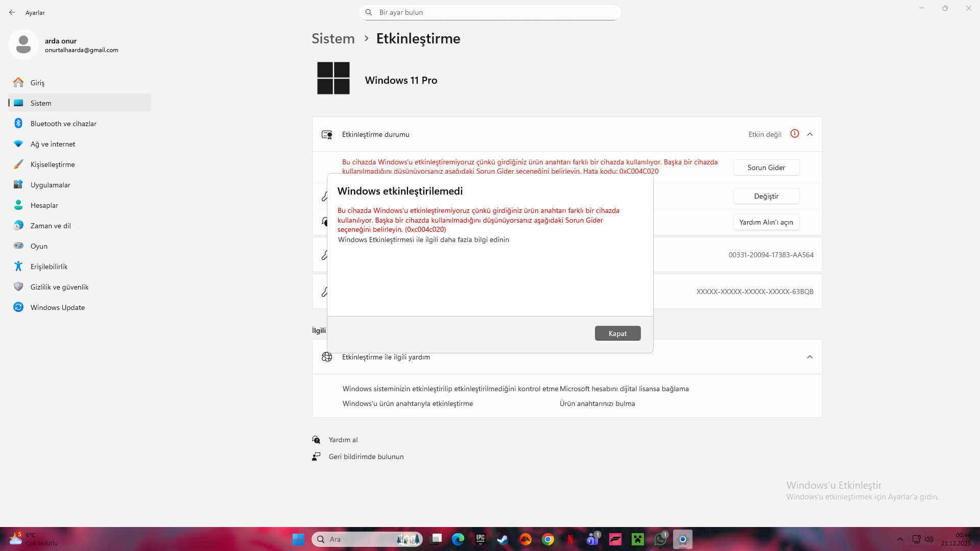Open the taskbar clock and date

click(957, 539)
